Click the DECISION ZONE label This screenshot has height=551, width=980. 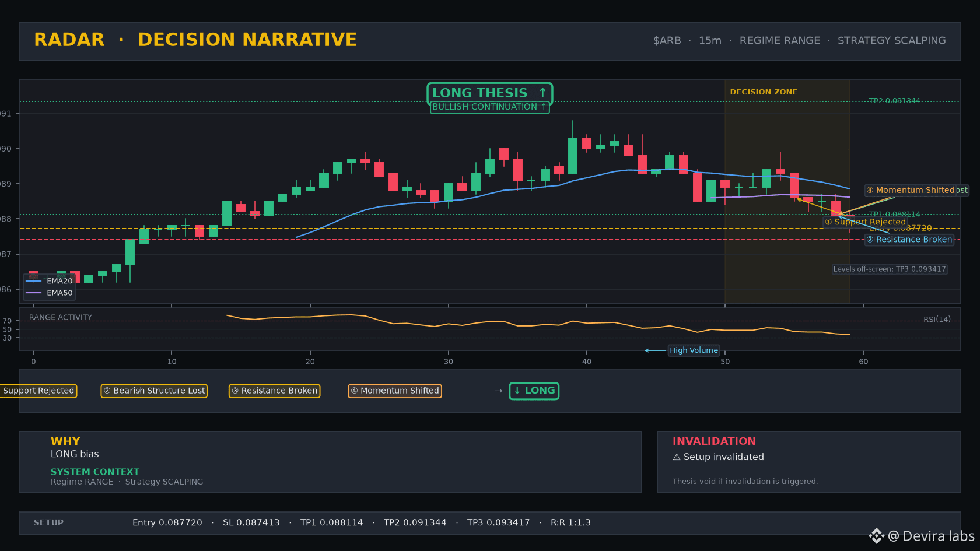764,92
